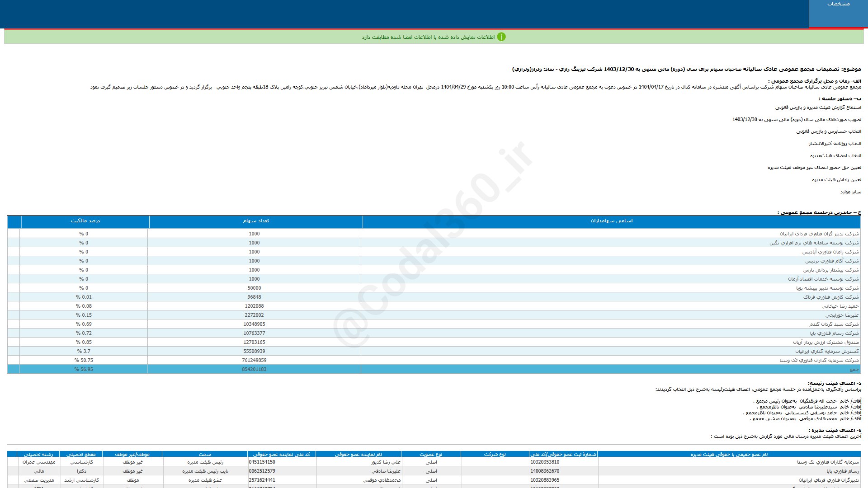Select ownership value % 0.85
The width and height of the screenshot is (868, 488).
tap(84, 343)
